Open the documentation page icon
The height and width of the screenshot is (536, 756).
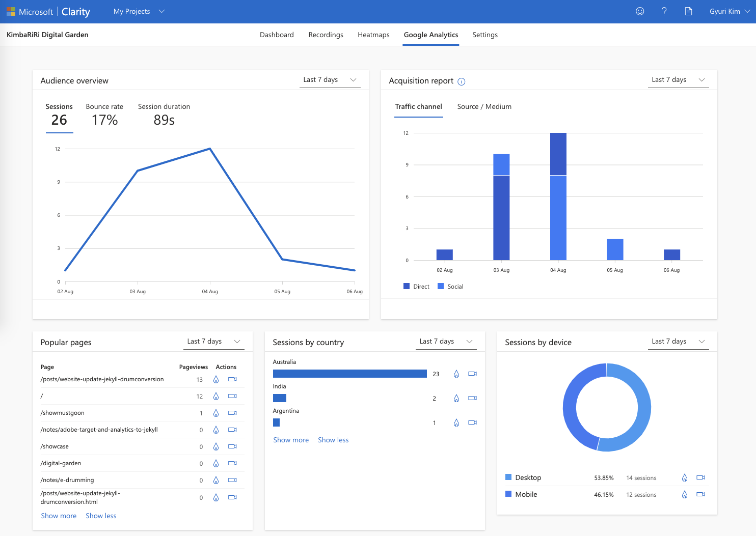click(688, 11)
